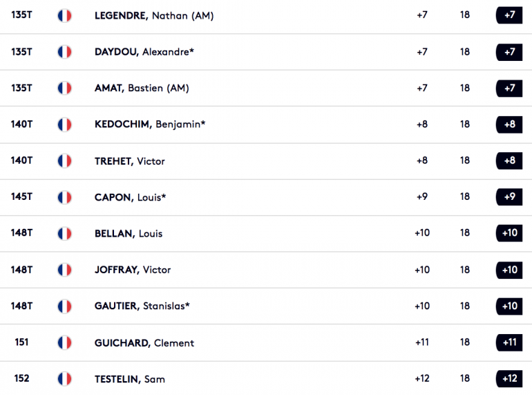
Task: Click the French flag beside CAPON, Louis
Action: coord(64,197)
